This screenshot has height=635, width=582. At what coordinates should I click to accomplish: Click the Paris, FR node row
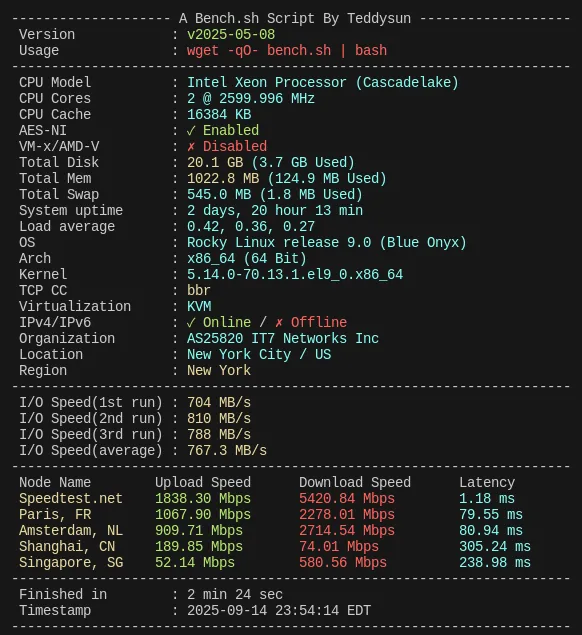275,515
